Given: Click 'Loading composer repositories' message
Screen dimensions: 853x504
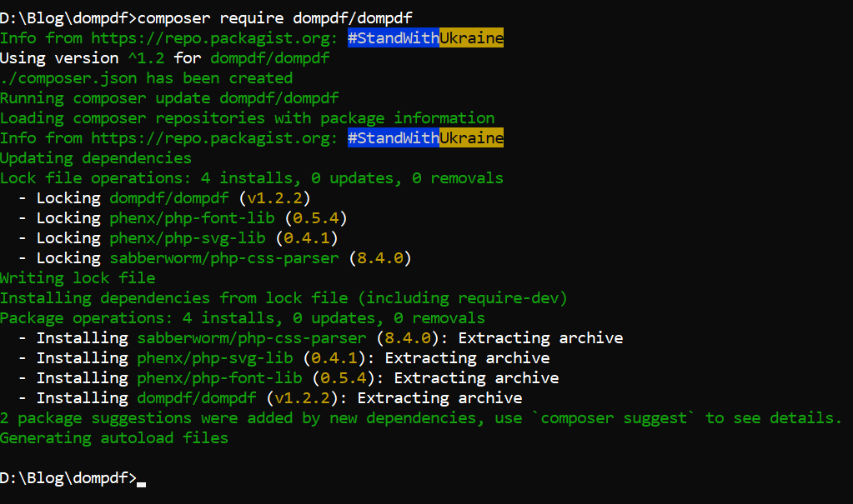Looking at the screenshot, I should click(x=247, y=118).
